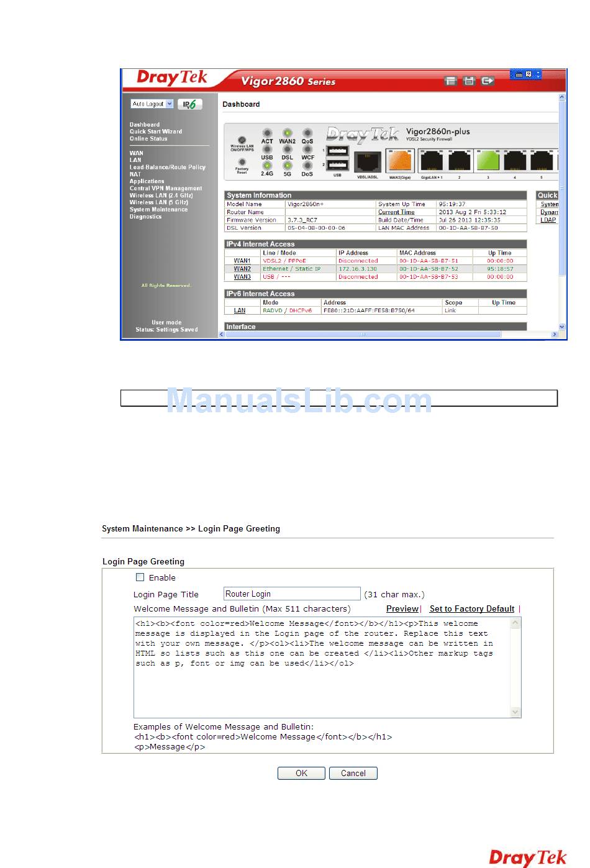Click the DHCPv6 mode text in IPv6 table
Screen dimensions: 590x868
click(301, 310)
